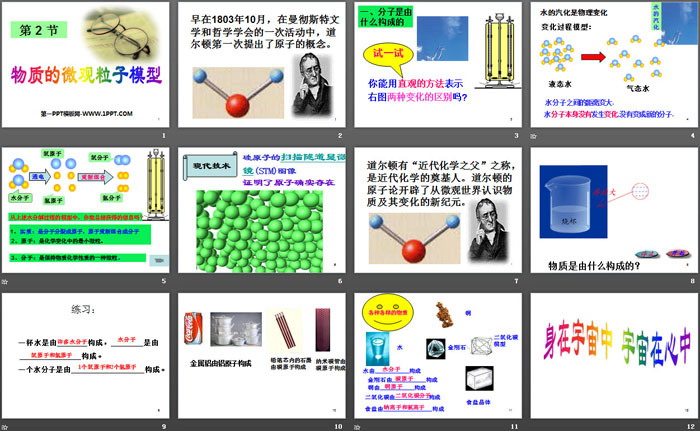Click the 水分子 arrow label on slide 5
Image resolution: width=700 pixels, height=431 pixels.
click(20, 197)
